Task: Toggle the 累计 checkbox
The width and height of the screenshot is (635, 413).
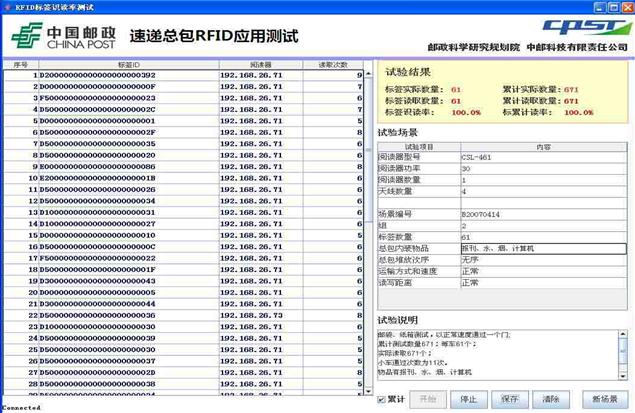Action: [x=381, y=400]
